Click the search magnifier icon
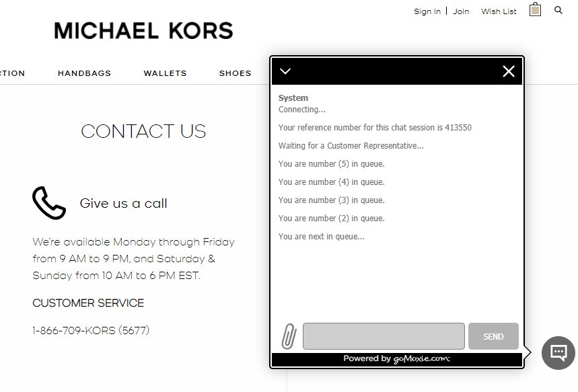 point(558,10)
